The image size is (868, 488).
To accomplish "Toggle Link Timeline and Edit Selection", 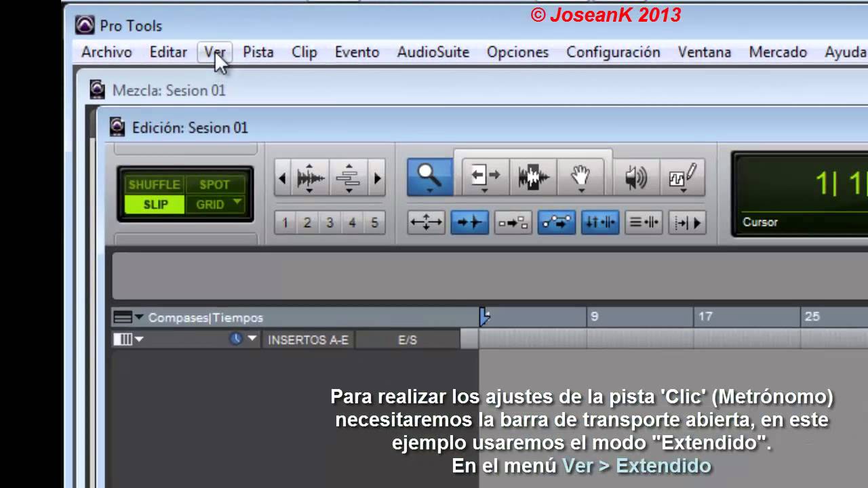I will click(x=599, y=222).
